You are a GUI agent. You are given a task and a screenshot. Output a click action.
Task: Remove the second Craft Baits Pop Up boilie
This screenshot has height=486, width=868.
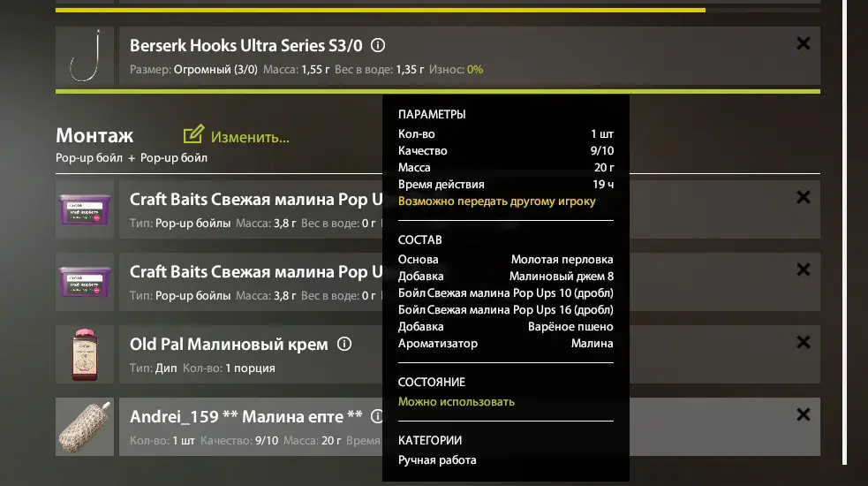(x=804, y=270)
